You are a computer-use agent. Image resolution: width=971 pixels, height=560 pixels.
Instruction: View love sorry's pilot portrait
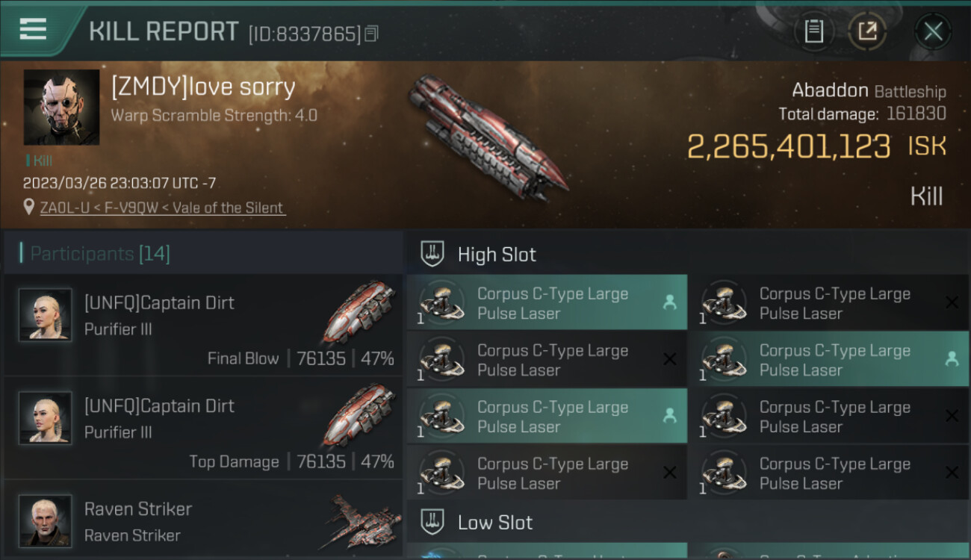(61, 107)
